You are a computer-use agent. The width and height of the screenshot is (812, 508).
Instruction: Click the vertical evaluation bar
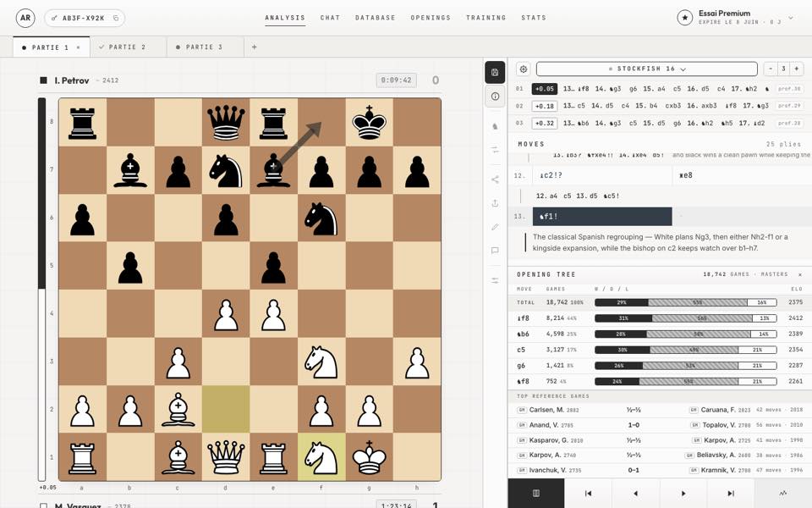tap(42, 290)
